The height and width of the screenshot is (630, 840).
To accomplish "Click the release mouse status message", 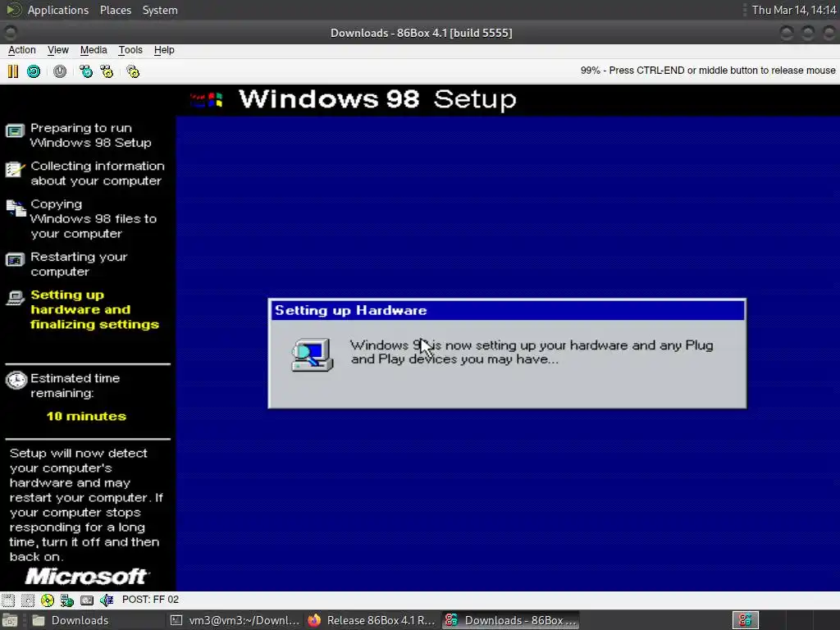I will pyautogui.click(x=708, y=71).
